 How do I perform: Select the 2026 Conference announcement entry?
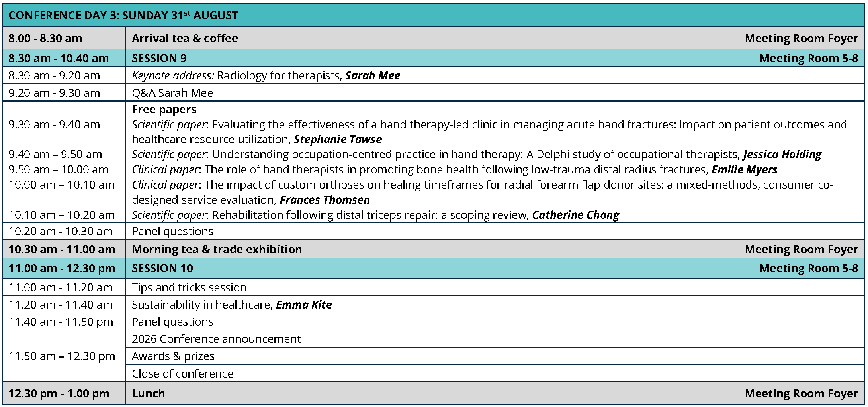point(216,339)
